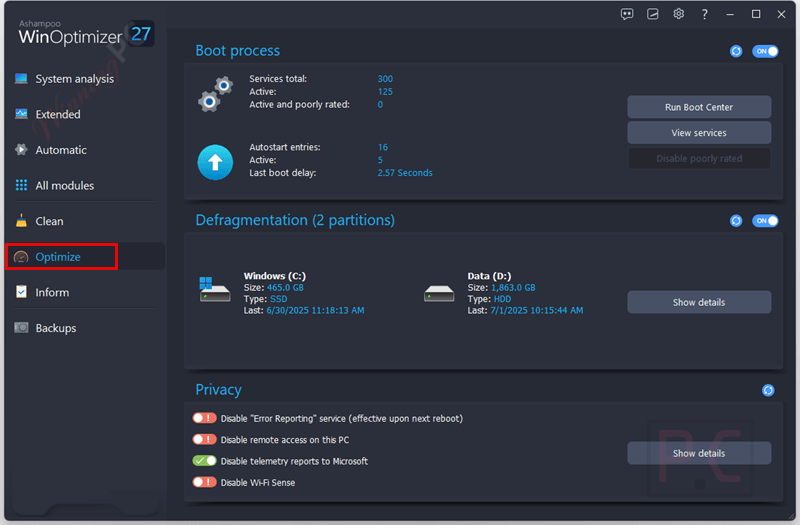Click the Automatic gear-play icon

21,149
